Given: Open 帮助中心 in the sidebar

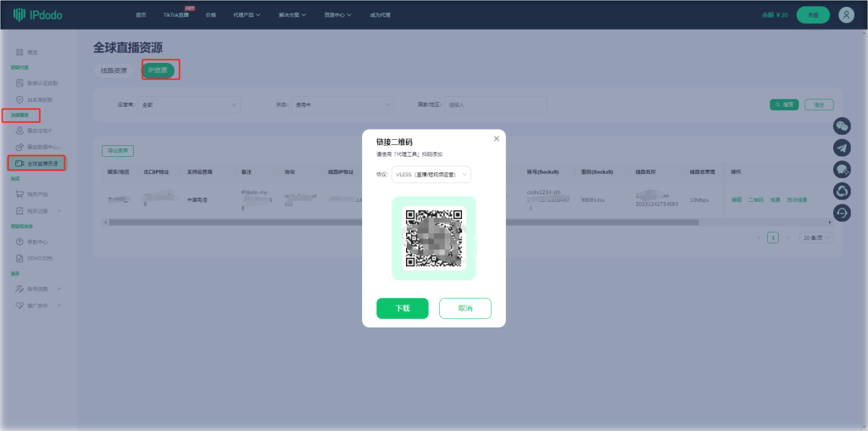Looking at the screenshot, I should coord(34,242).
